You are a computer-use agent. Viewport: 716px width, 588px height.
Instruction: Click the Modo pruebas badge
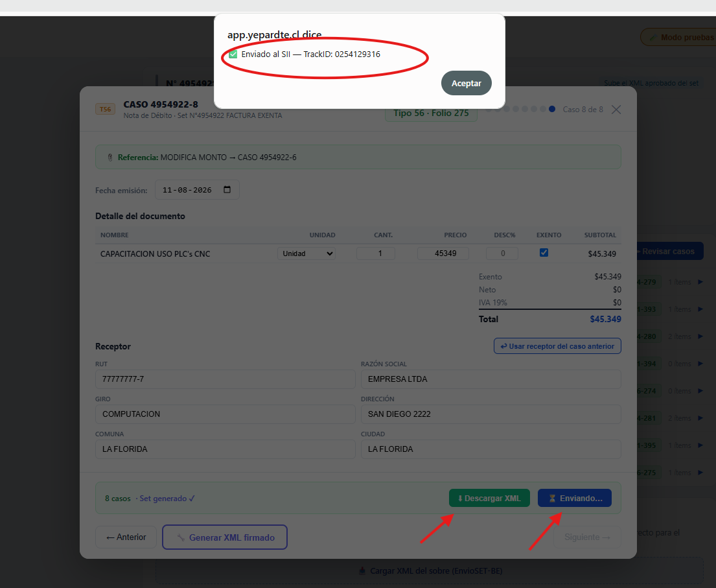(x=680, y=38)
